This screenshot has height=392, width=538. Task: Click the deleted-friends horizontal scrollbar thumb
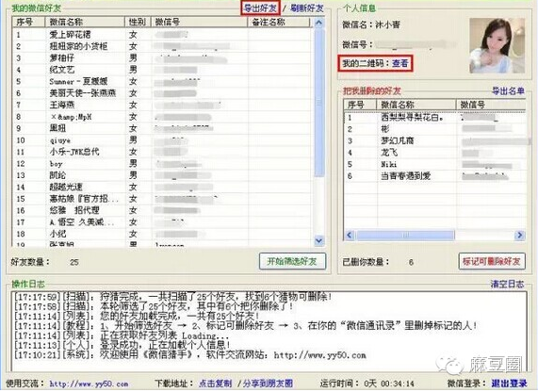[405, 236]
